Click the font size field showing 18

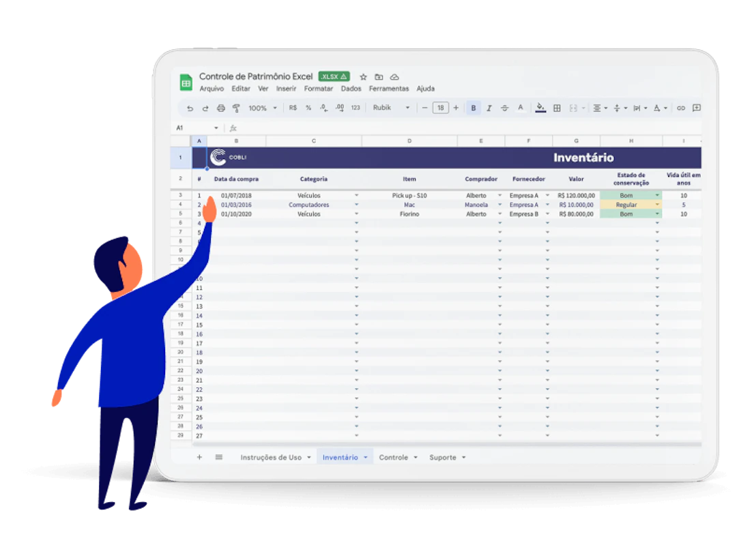[440, 108]
